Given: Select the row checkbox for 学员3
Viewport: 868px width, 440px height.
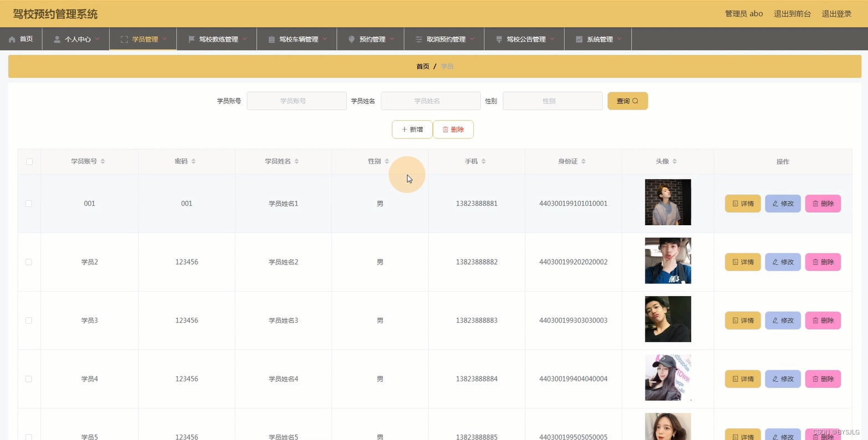Looking at the screenshot, I should 29,320.
